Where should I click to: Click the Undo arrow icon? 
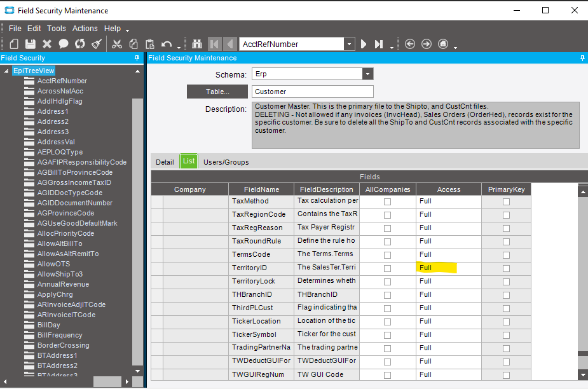[166, 44]
